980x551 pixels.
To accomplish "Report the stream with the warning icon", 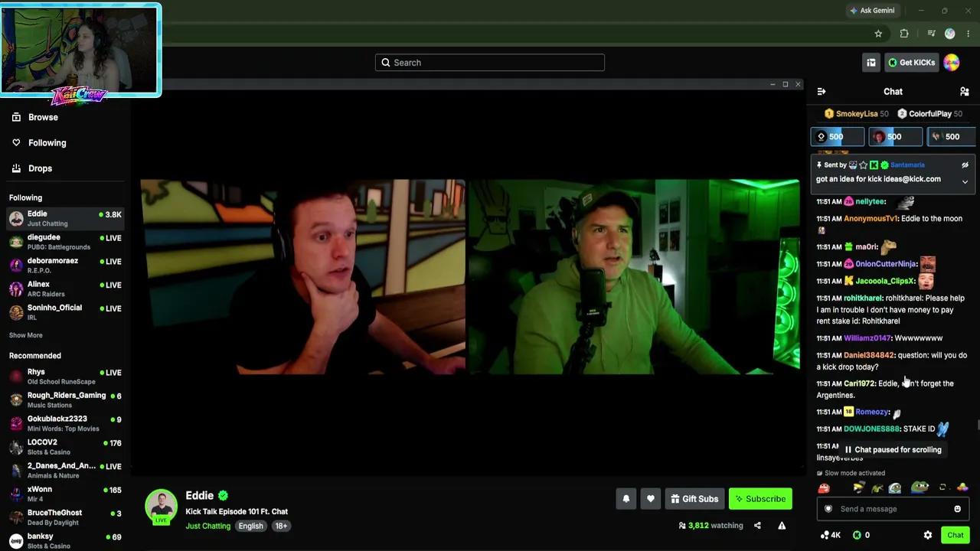I will tap(782, 526).
